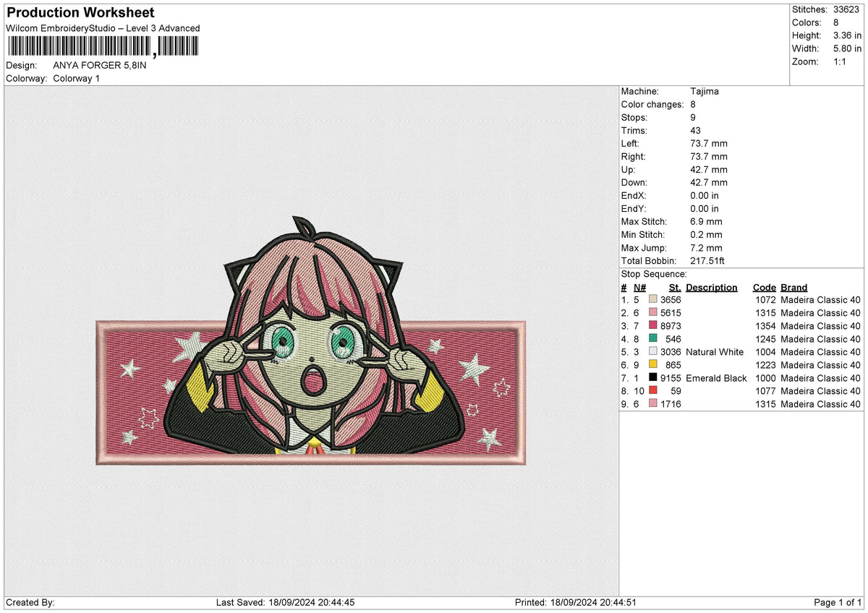
Task: Click the EndX value 0.00 in
Action: tap(705, 196)
